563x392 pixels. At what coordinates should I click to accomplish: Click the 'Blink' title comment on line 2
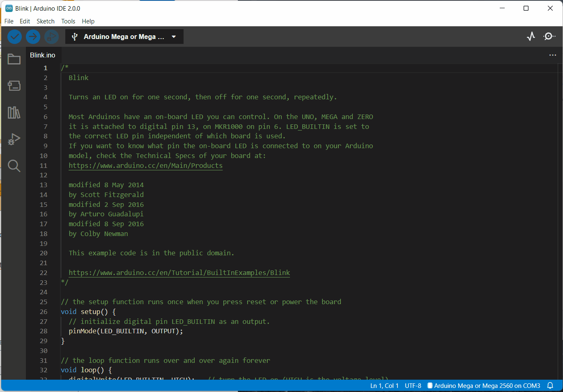pyautogui.click(x=78, y=78)
